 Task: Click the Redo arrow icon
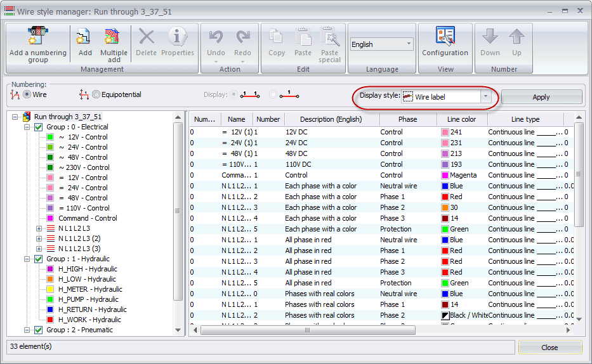pos(243,37)
